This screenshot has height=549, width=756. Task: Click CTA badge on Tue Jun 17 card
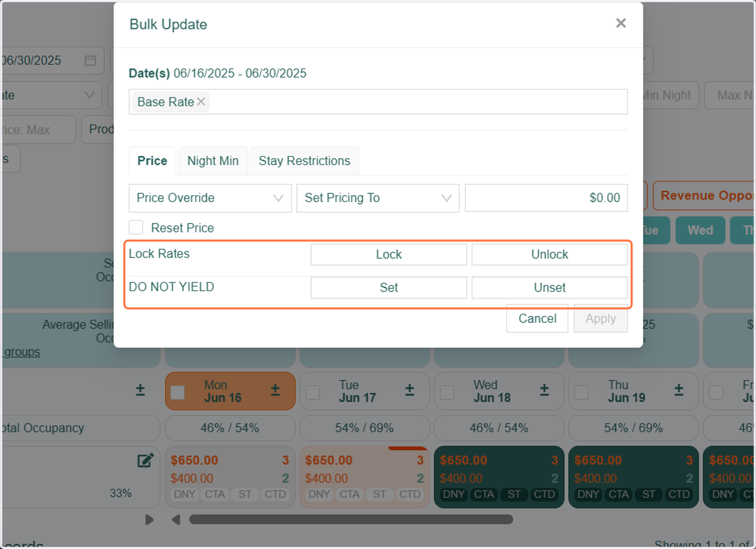pos(350,494)
